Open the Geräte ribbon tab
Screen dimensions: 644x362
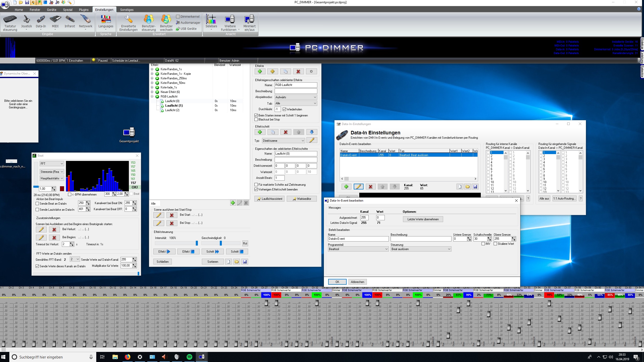52,10
